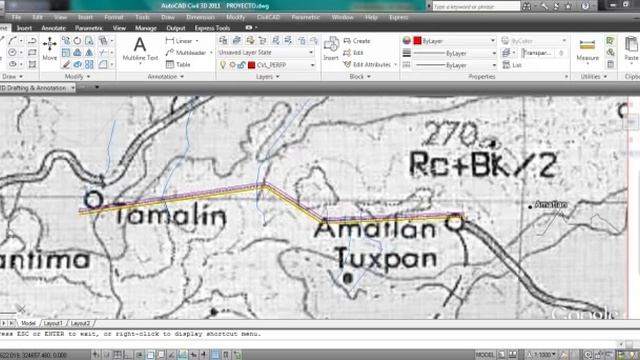
Task: Expand the Utilities panel
Action: [593, 77]
